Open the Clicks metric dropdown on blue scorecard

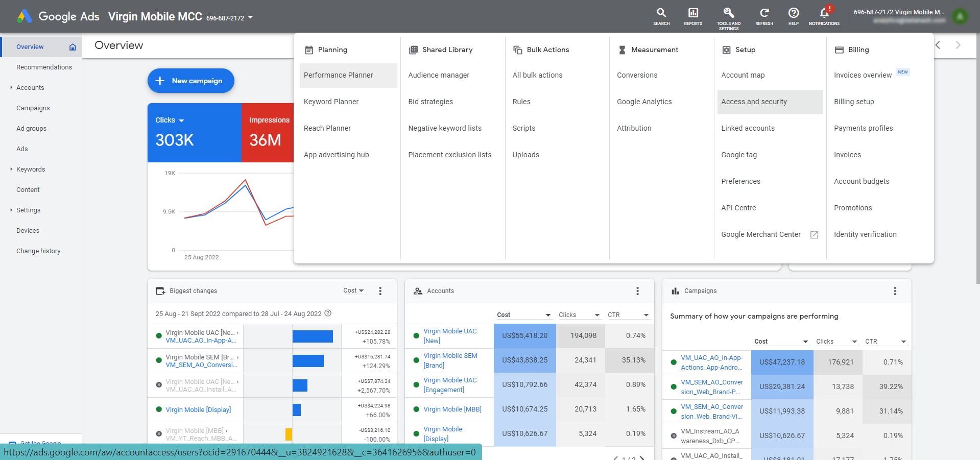tap(181, 120)
